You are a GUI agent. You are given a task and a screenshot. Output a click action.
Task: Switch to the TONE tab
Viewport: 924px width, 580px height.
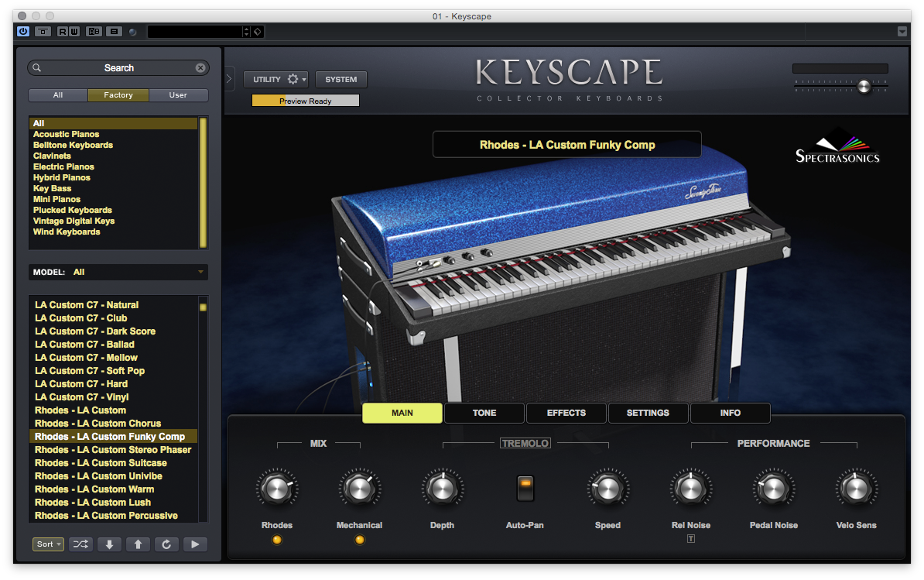pyautogui.click(x=484, y=413)
